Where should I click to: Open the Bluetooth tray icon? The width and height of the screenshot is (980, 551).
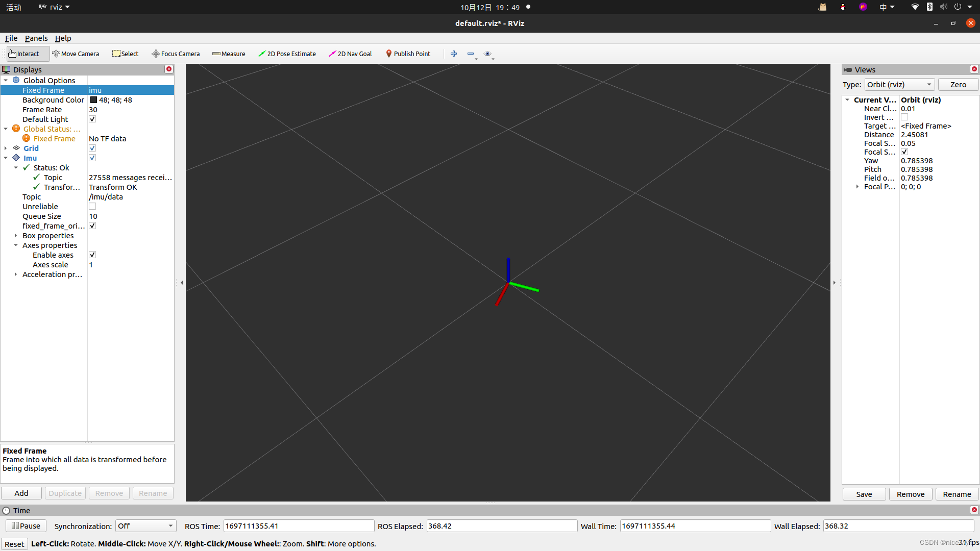click(929, 7)
